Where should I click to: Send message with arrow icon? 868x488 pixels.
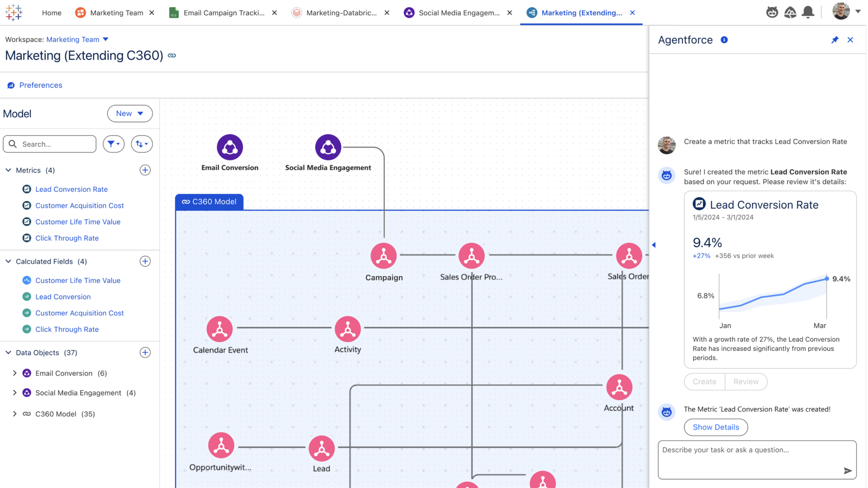[847, 471]
